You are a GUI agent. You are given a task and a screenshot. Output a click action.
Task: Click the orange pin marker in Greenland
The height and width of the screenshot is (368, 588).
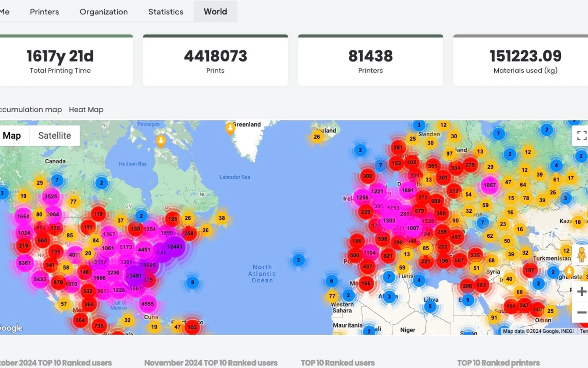tap(230, 128)
